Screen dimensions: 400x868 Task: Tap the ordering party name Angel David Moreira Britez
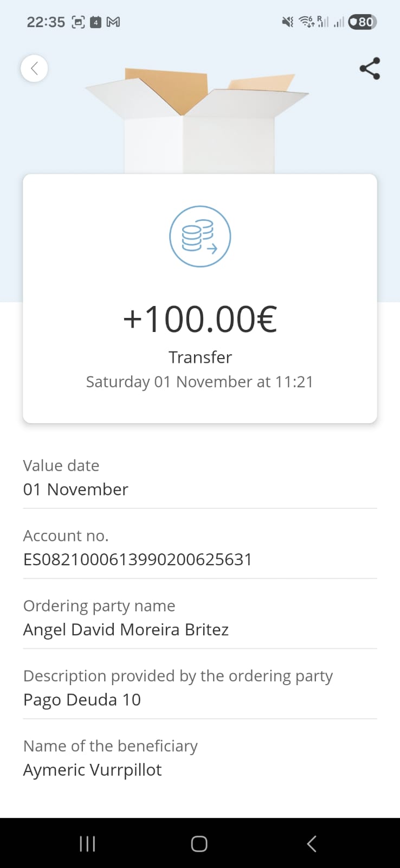[126, 629]
